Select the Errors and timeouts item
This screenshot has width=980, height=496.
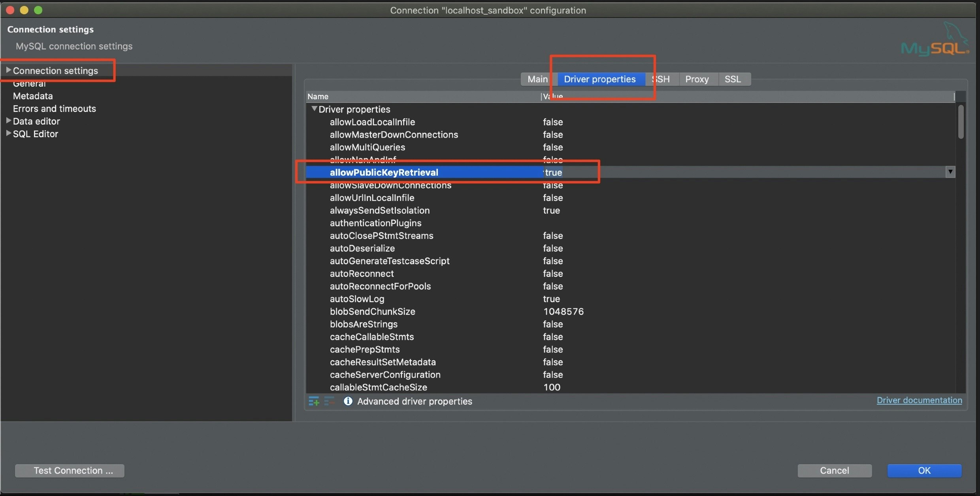coord(55,108)
